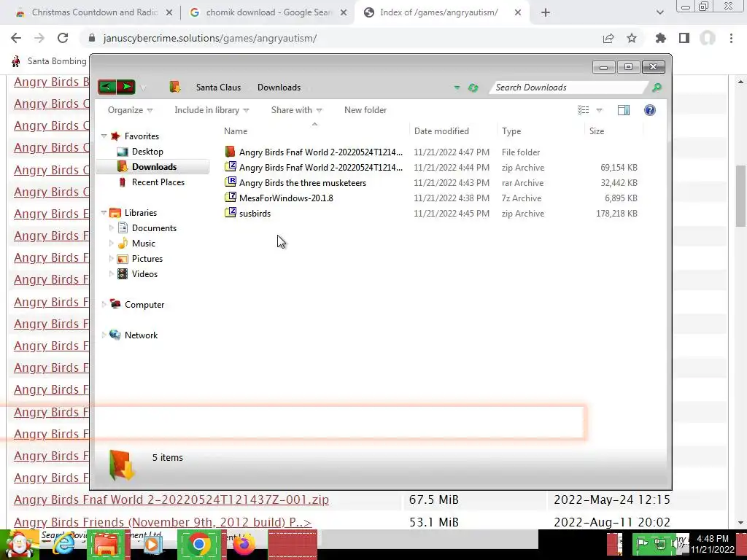Create a New folder

365,110
